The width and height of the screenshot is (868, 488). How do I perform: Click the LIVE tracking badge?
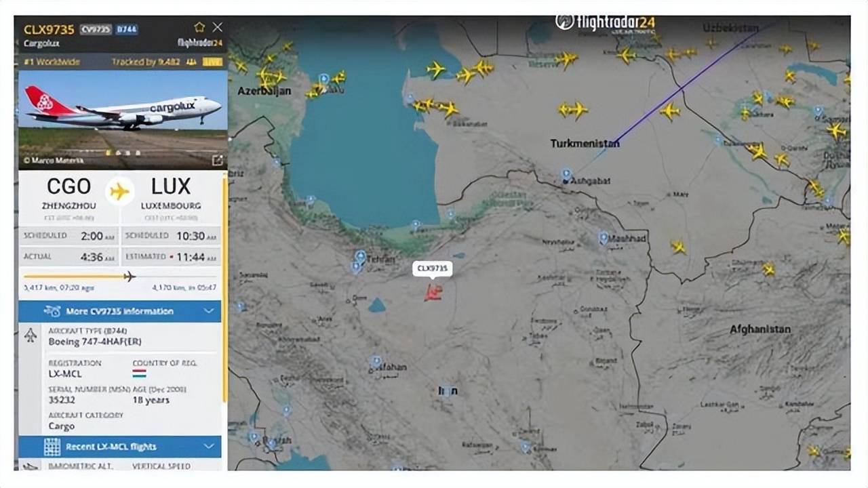(212, 62)
